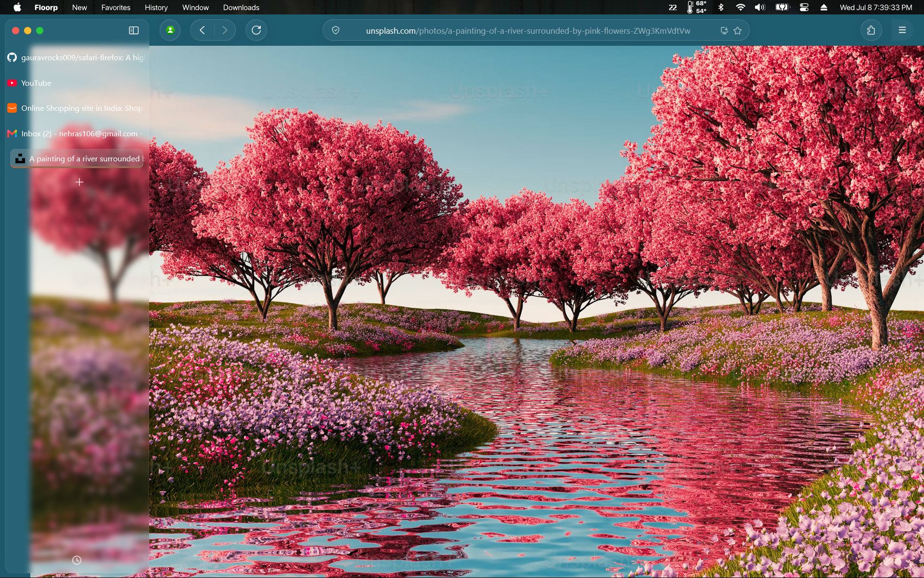Click the menu bar item showing 22
The height and width of the screenshot is (578, 924).
click(673, 7)
